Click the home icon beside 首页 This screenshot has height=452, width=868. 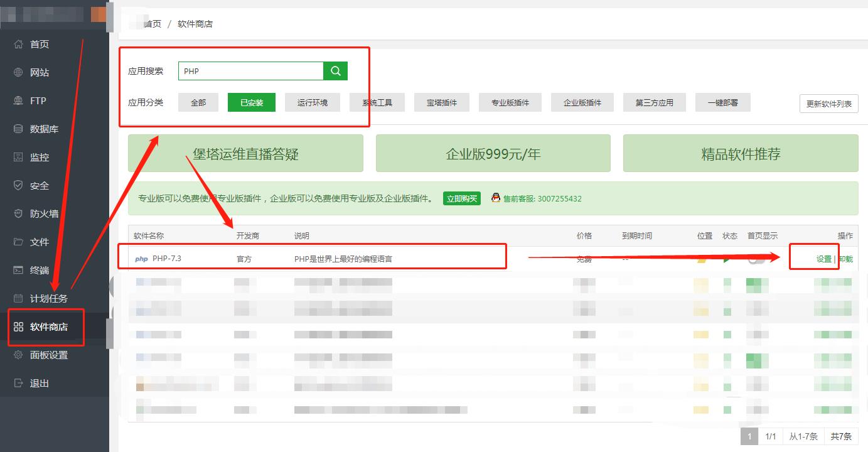18,44
